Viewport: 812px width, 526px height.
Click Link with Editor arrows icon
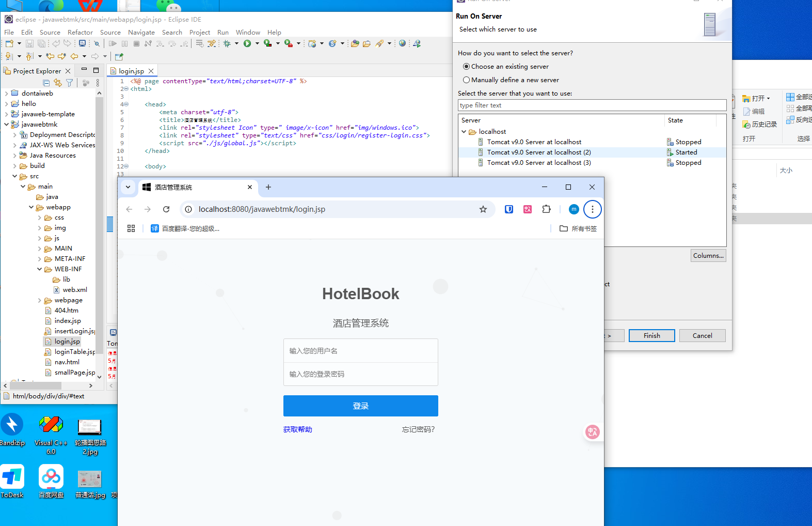(x=58, y=83)
